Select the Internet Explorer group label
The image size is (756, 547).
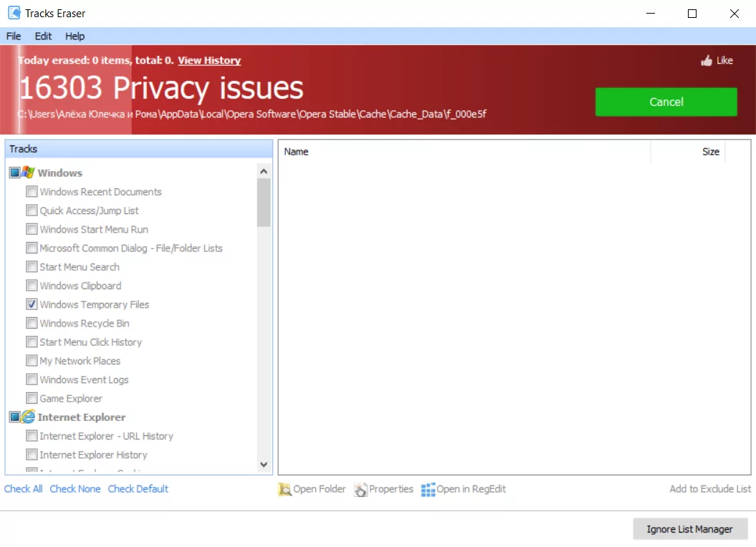click(x=82, y=417)
